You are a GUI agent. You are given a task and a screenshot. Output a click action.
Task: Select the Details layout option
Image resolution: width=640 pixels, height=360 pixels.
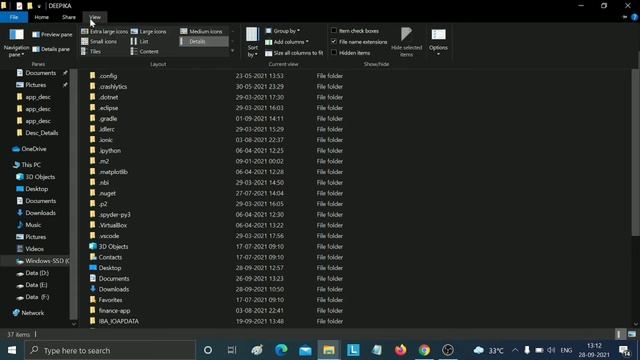204,42
